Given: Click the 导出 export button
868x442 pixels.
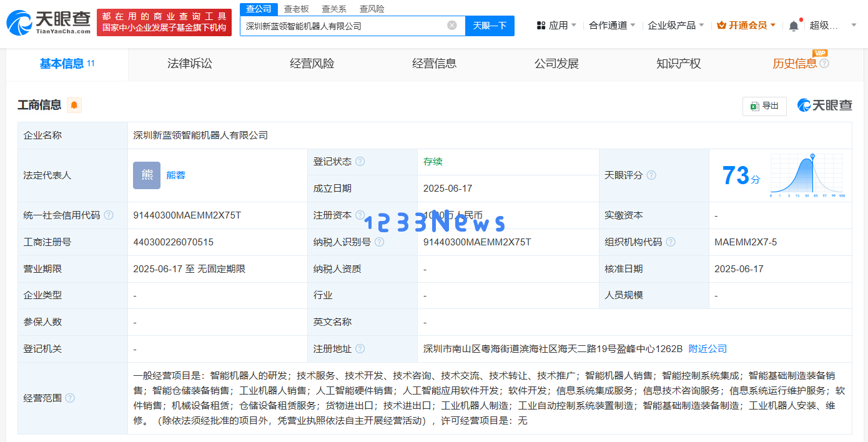Looking at the screenshot, I should (764, 106).
